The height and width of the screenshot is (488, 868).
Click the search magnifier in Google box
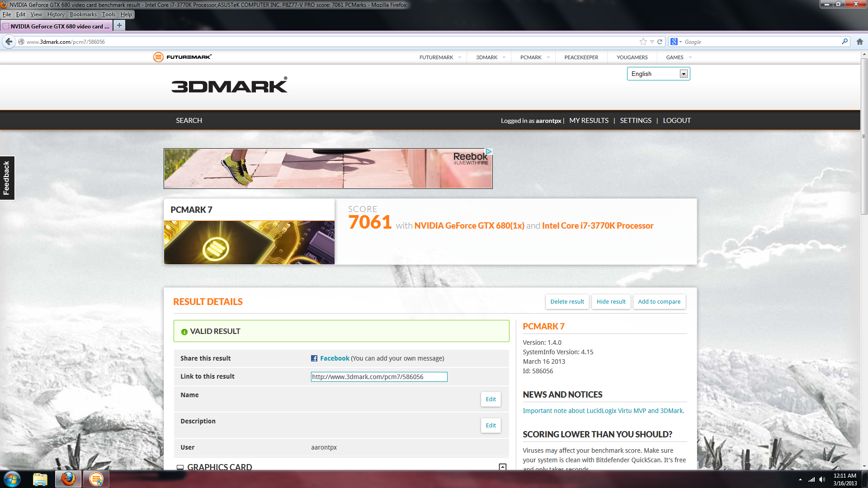coord(844,42)
